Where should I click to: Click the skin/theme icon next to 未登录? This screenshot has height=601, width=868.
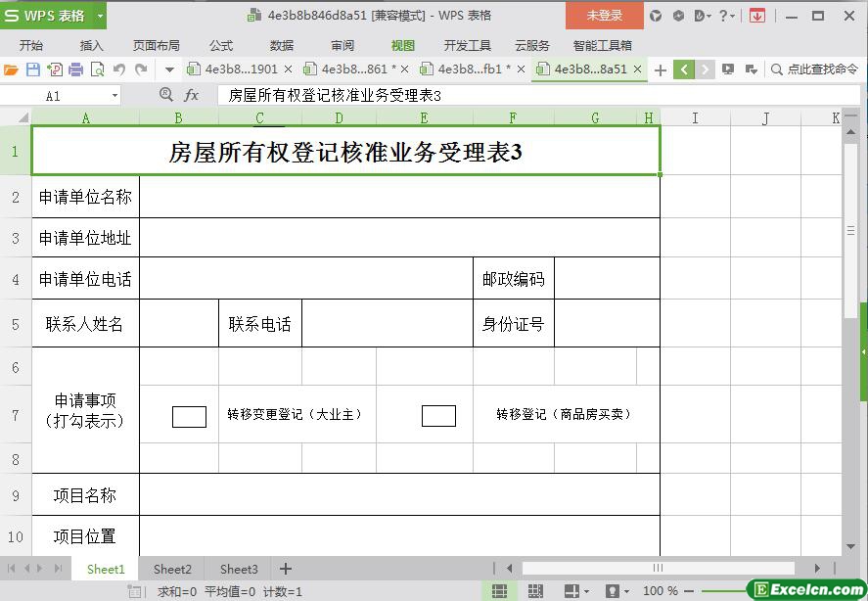pyautogui.click(x=656, y=16)
